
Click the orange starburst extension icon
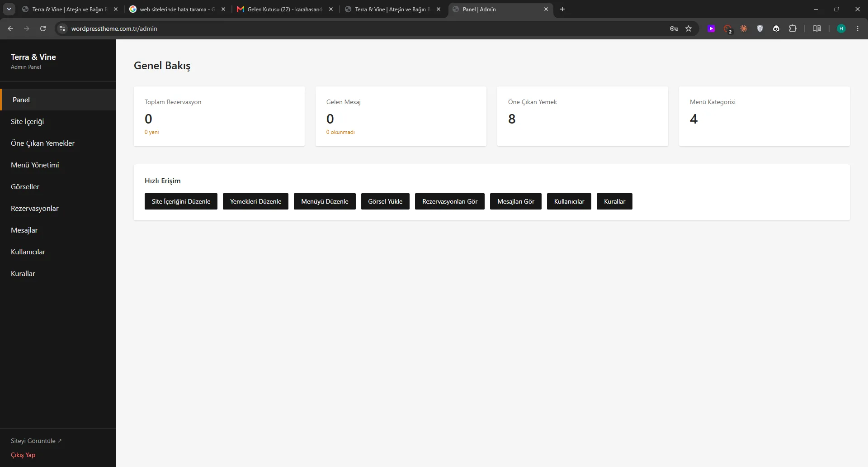tap(744, 29)
